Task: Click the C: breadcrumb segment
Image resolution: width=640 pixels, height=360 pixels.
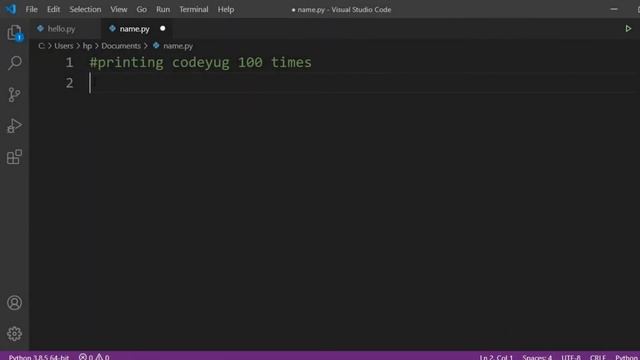Action: point(41,46)
